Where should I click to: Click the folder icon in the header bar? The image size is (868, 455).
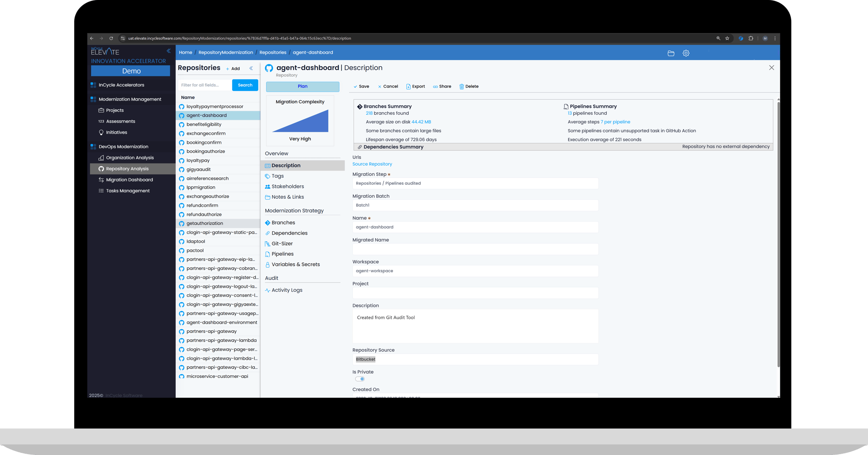pos(671,53)
